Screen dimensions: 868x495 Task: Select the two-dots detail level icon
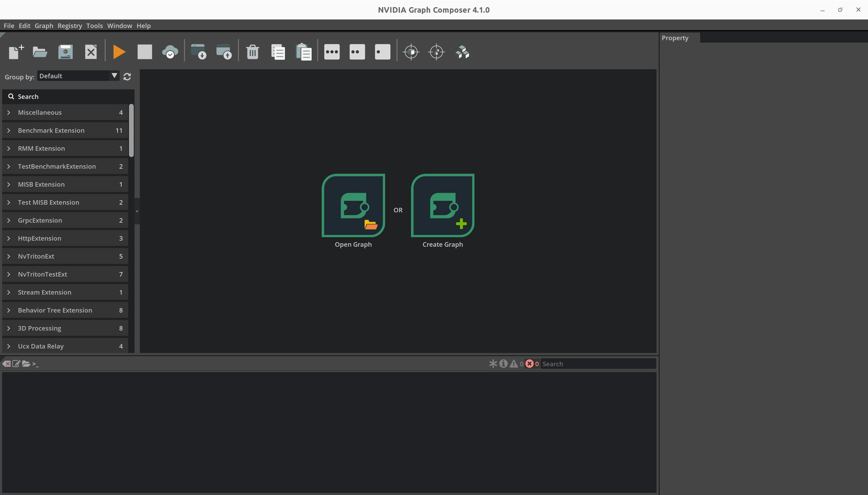pyautogui.click(x=357, y=52)
